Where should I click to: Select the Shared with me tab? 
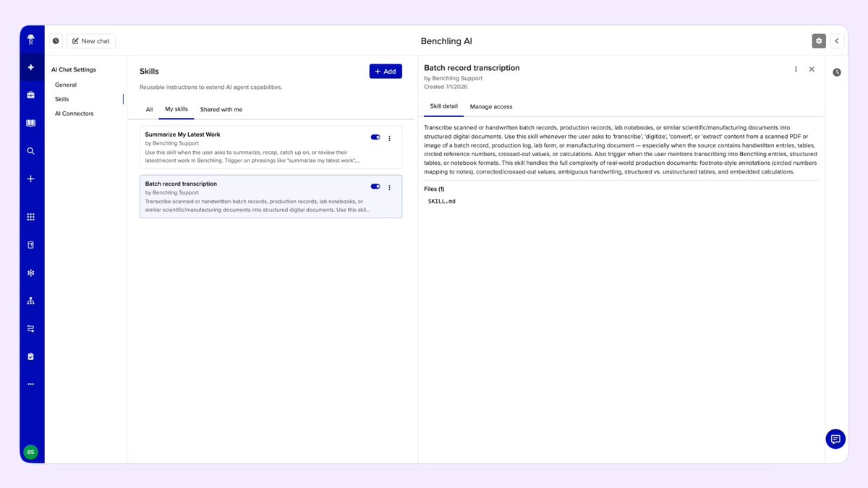(x=221, y=109)
